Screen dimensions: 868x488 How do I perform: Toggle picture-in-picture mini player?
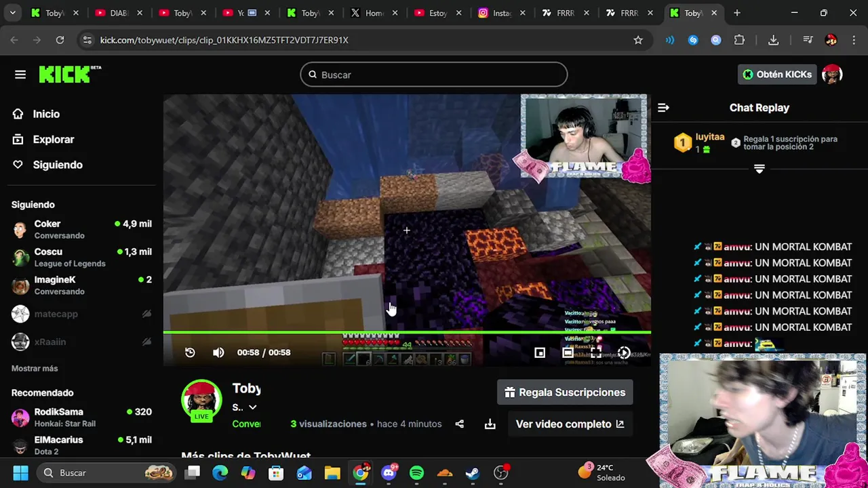(540, 352)
